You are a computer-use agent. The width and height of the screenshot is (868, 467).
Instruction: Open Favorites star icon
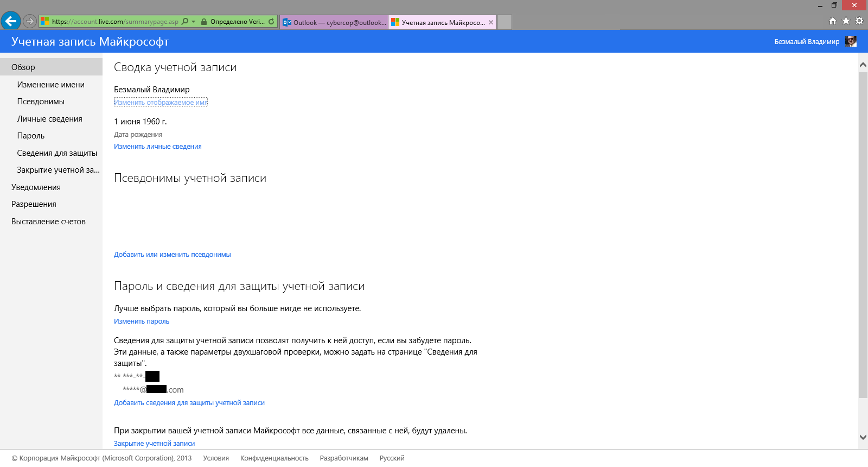[x=846, y=21]
